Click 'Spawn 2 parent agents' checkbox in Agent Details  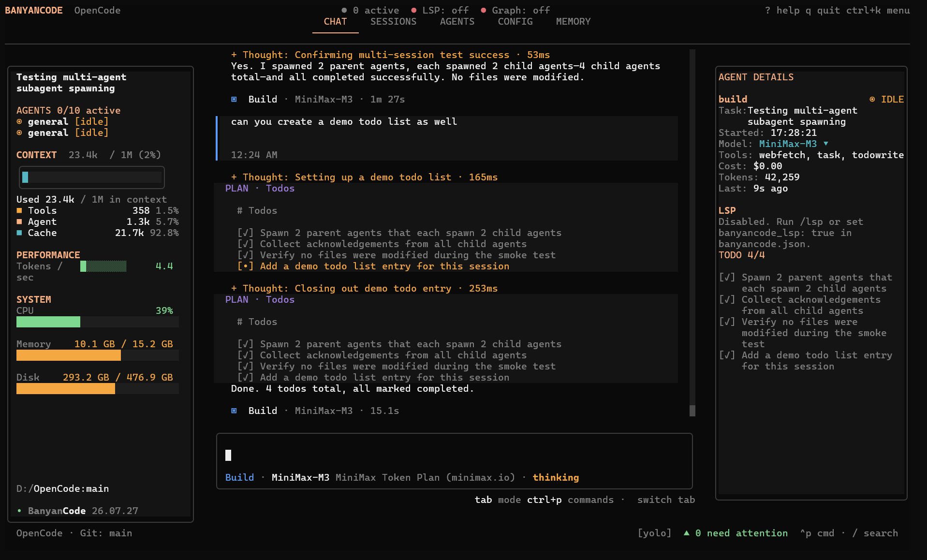pyautogui.click(x=727, y=277)
